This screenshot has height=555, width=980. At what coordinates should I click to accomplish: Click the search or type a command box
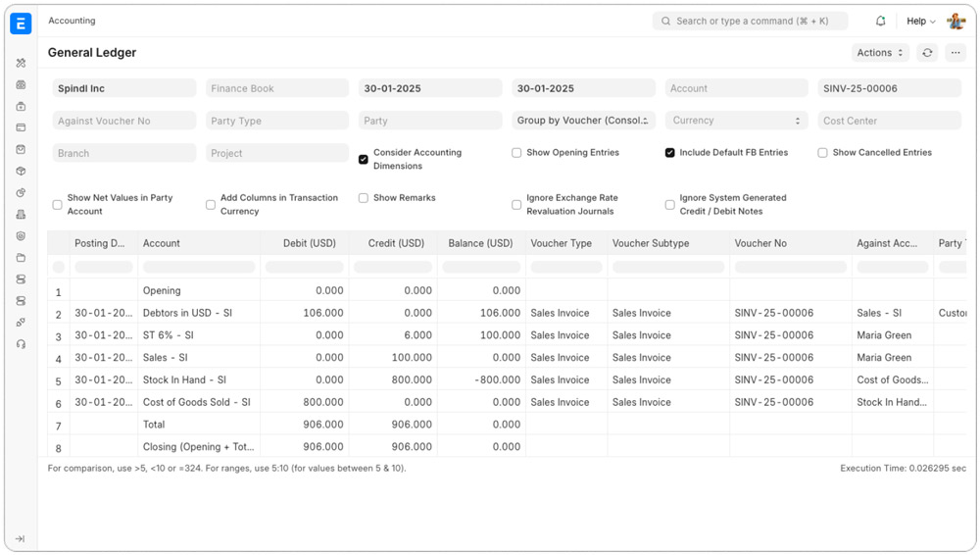[750, 21]
